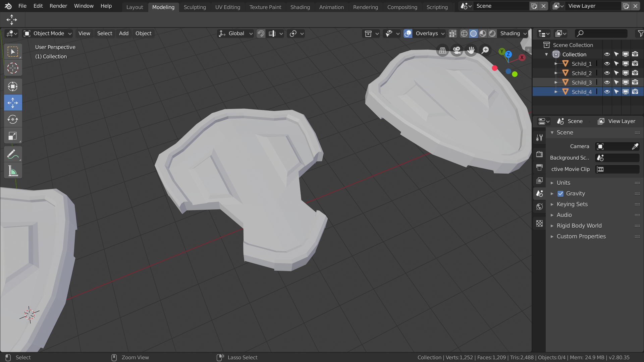Open World properties tab

tap(539, 206)
